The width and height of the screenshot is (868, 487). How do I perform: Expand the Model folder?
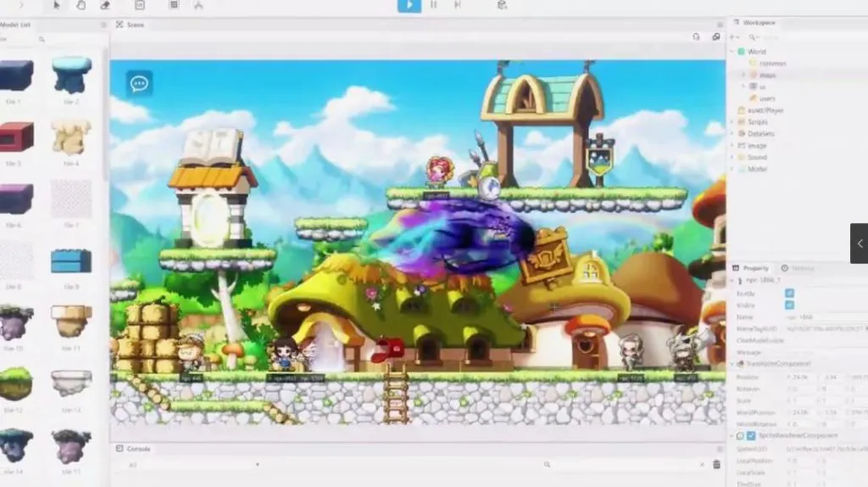[732, 169]
